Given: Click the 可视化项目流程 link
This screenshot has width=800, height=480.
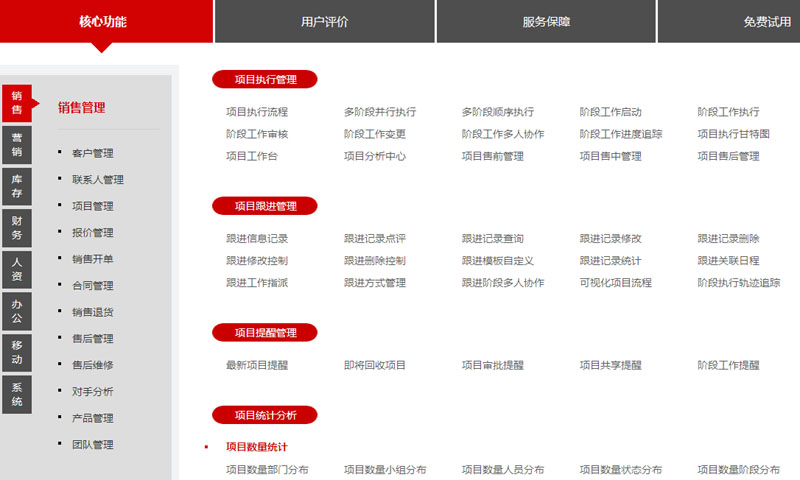Looking at the screenshot, I should coord(615,283).
